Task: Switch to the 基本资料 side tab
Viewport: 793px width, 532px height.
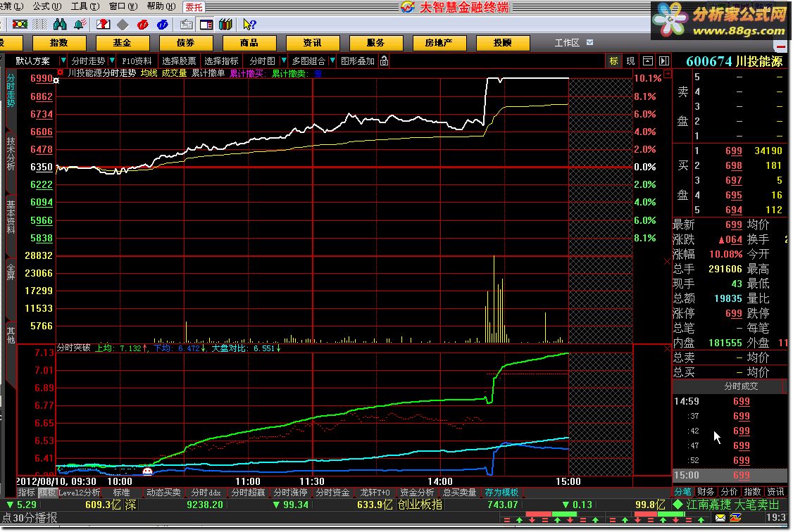Action: pyautogui.click(x=11, y=216)
